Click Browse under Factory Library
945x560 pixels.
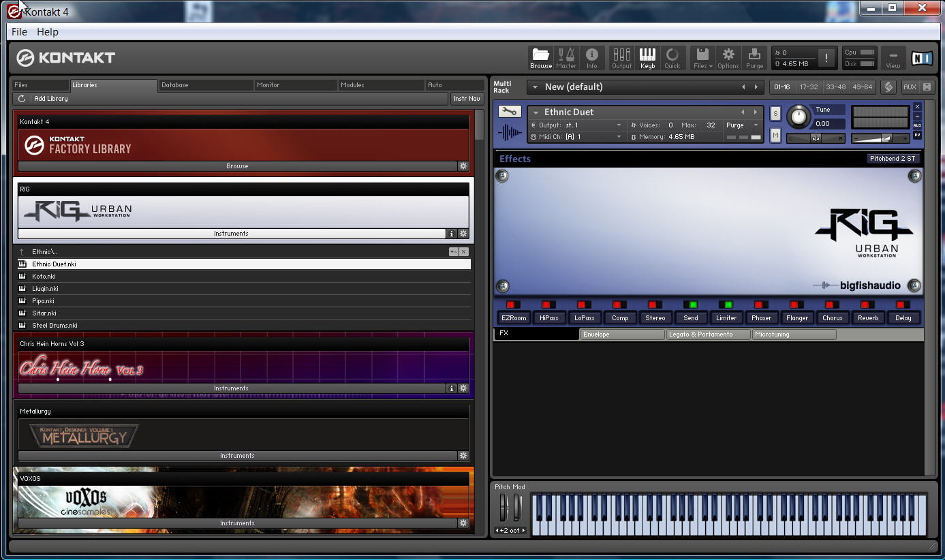pos(237,166)
